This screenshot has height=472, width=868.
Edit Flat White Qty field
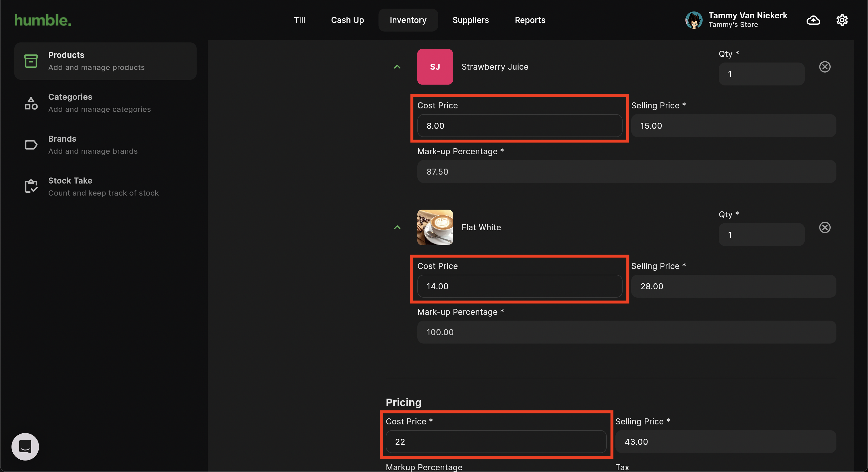761,235
